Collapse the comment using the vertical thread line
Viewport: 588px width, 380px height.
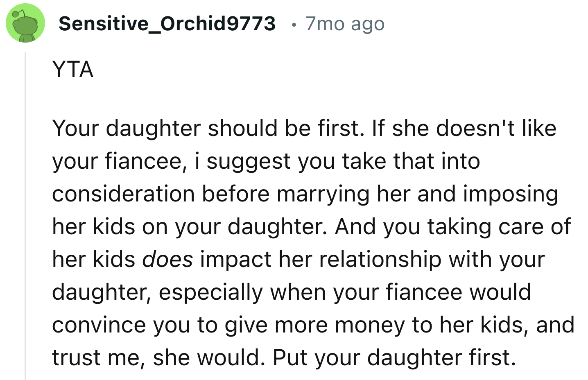pos(25,213)
